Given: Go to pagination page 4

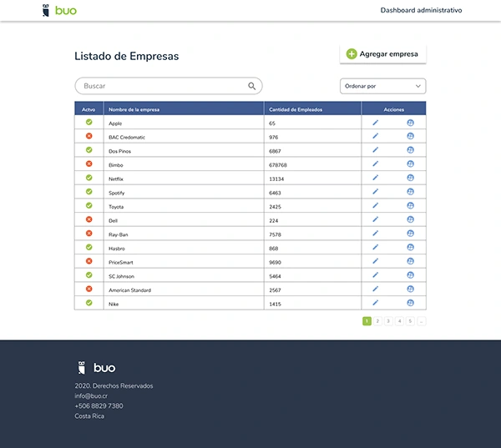Looking at the screenshot, I should click(x=399, y=321).
